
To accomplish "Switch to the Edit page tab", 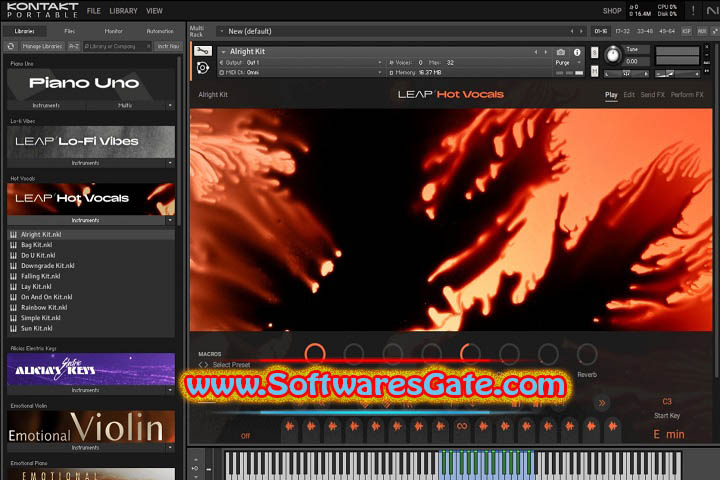I will coord(629,95).
